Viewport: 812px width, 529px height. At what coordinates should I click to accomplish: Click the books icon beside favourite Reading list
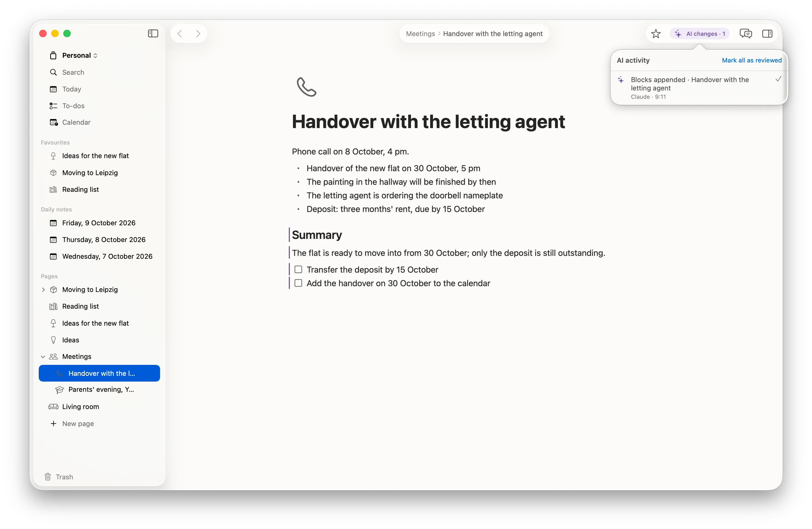(53, 189)
